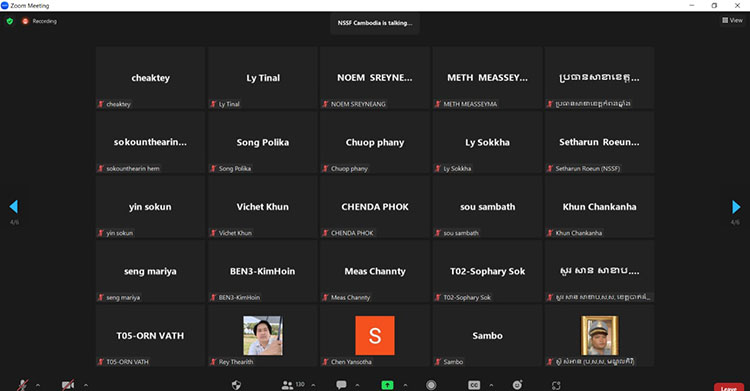This screenshot has height=391, width=750.
Task: Select the Chuop phany participant tile
Action: [375, 142]
